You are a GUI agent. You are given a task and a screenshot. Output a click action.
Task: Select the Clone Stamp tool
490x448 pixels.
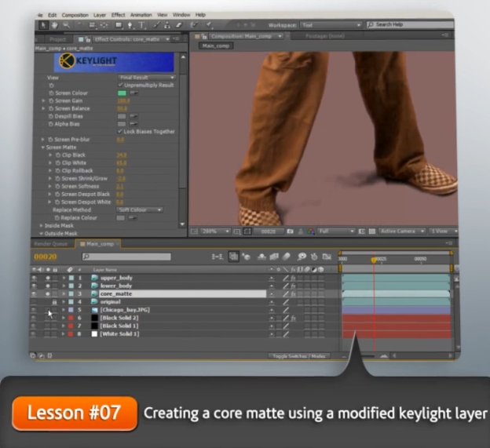point(167,25)
